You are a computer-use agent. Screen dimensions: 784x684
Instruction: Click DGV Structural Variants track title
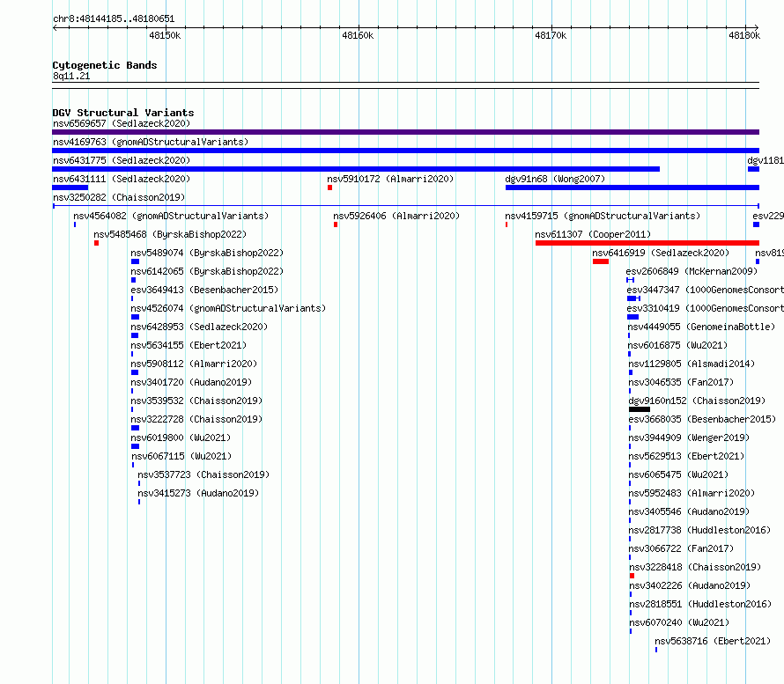[123, 113]
